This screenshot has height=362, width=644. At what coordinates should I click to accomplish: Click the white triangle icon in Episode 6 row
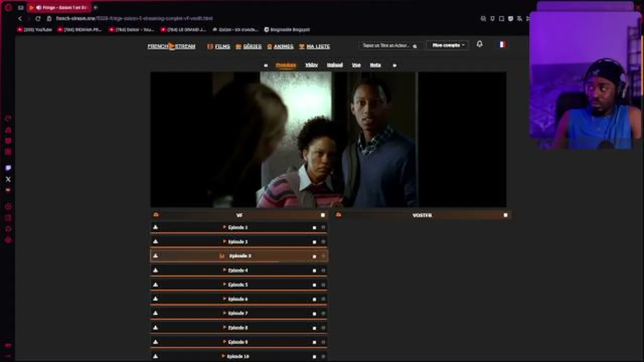click(155, 299)
